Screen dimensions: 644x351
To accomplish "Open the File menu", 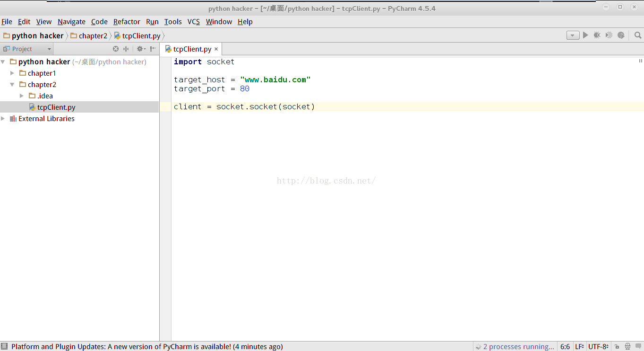I will pyautogui.click(x=7, y=22).
